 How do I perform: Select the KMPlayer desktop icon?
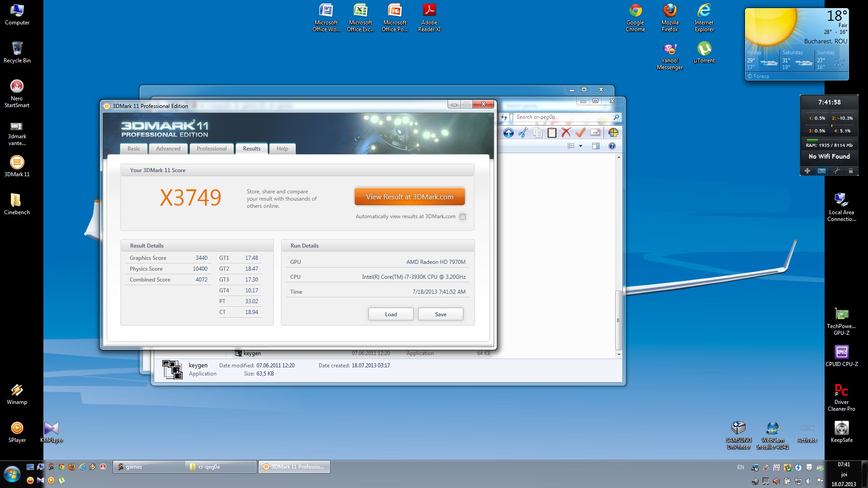[x=52, y=432]
